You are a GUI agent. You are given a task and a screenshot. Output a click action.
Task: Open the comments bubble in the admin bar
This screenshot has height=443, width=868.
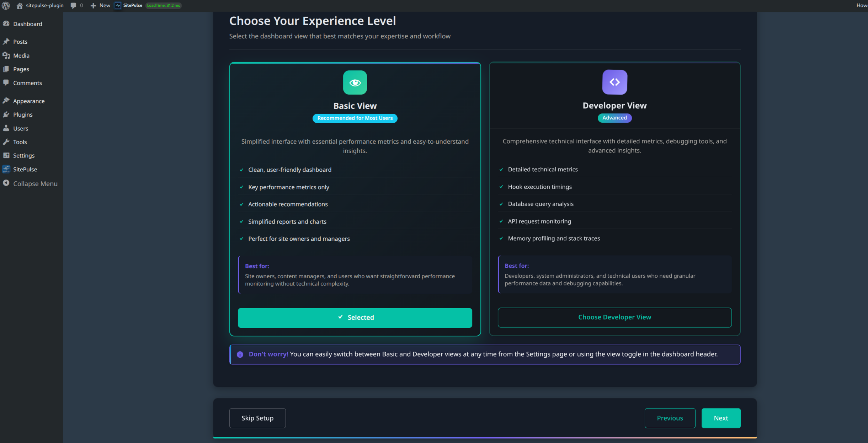(74, 5)
